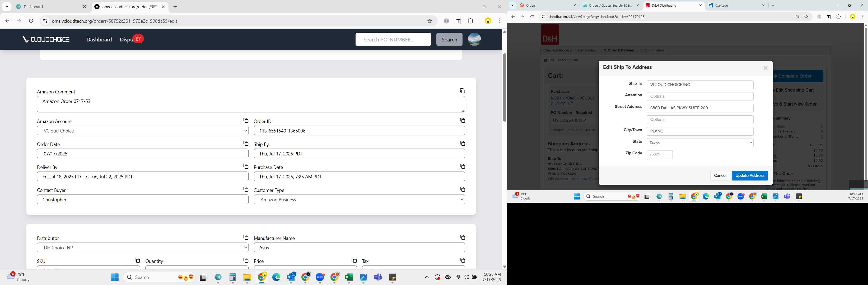Cancel the address edit dialog

click(x=720, y=176)
